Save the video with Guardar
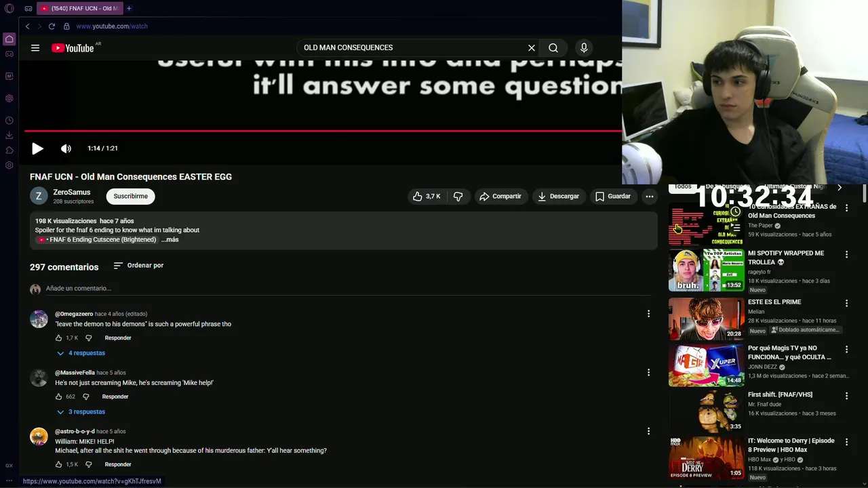868x488 pixels. point(613,197)
